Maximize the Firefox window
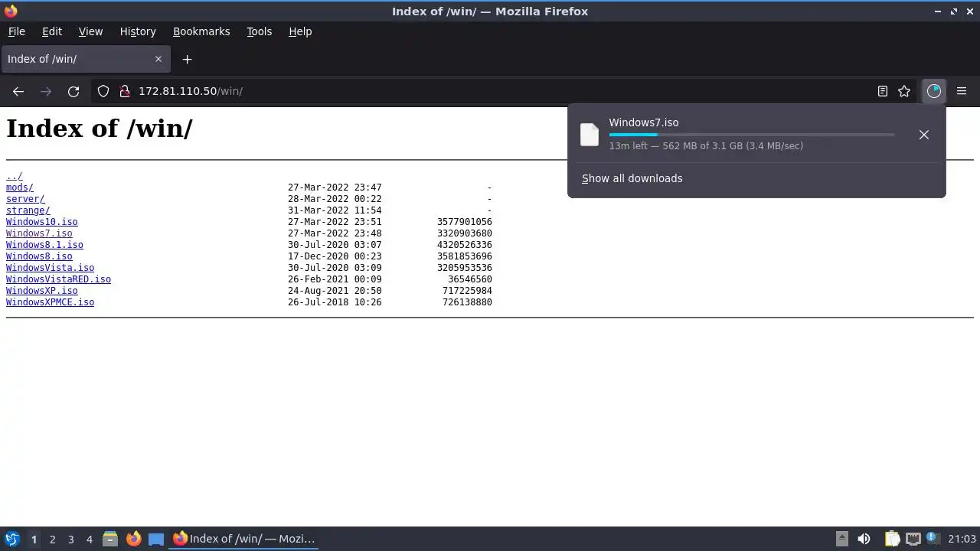 954,11
